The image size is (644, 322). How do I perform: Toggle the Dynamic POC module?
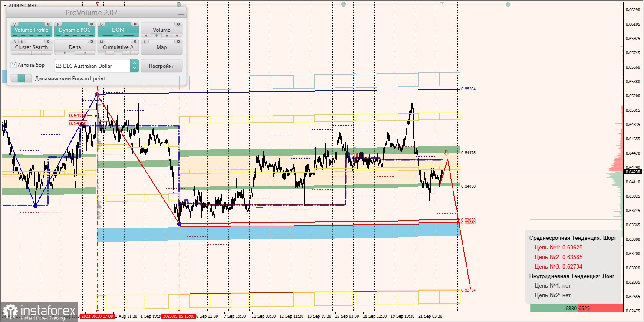pos(75,30)
